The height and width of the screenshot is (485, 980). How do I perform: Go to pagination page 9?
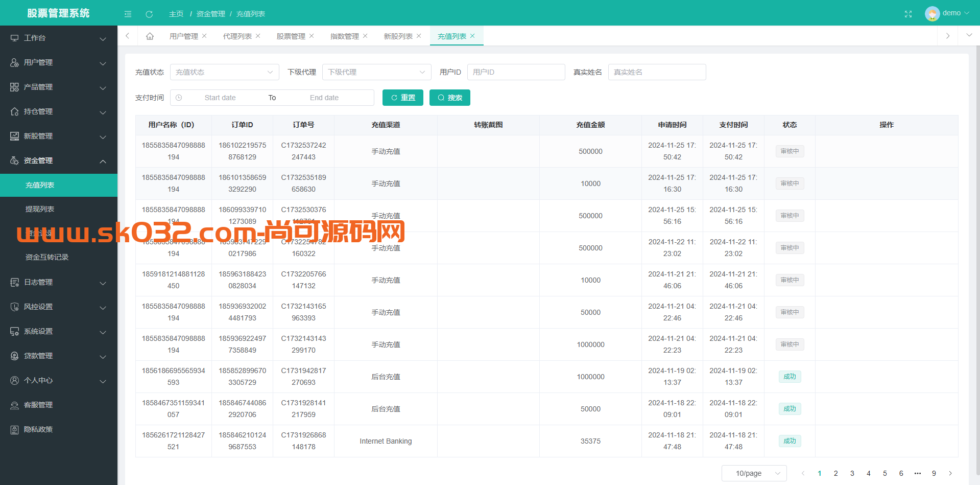934,473
